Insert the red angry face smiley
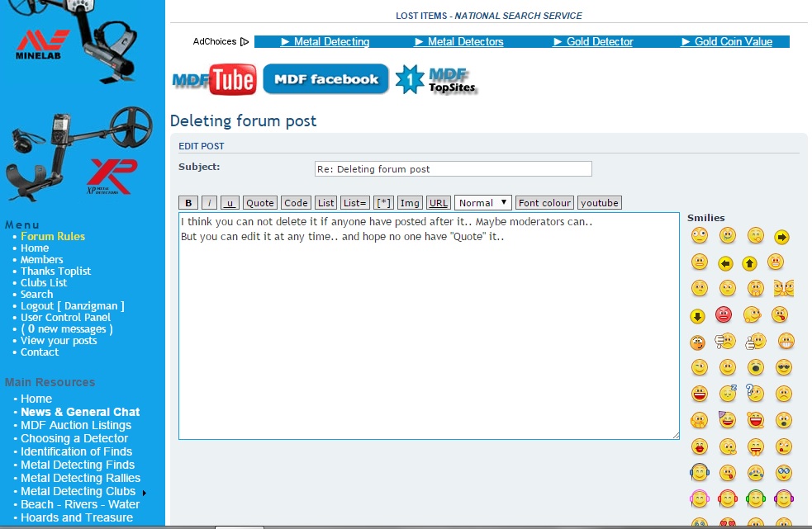Image resolution: width=812 pixels, height=529 pixels. pos(724,314)
